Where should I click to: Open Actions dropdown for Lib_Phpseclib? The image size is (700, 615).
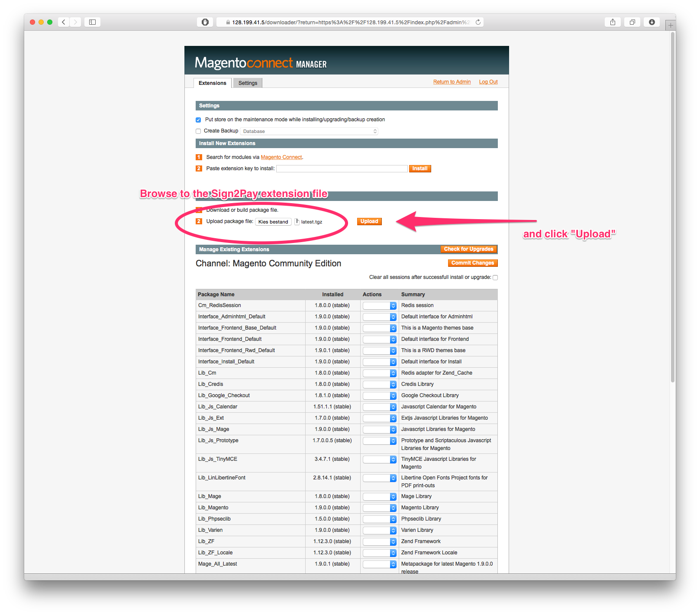click(x=380, y=519)
